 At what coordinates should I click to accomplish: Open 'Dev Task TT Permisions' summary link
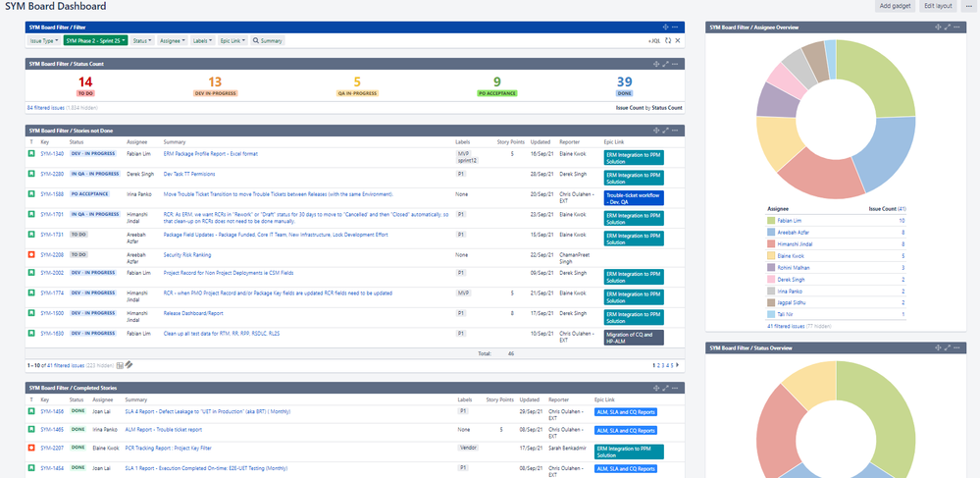(x=188, y=174)
